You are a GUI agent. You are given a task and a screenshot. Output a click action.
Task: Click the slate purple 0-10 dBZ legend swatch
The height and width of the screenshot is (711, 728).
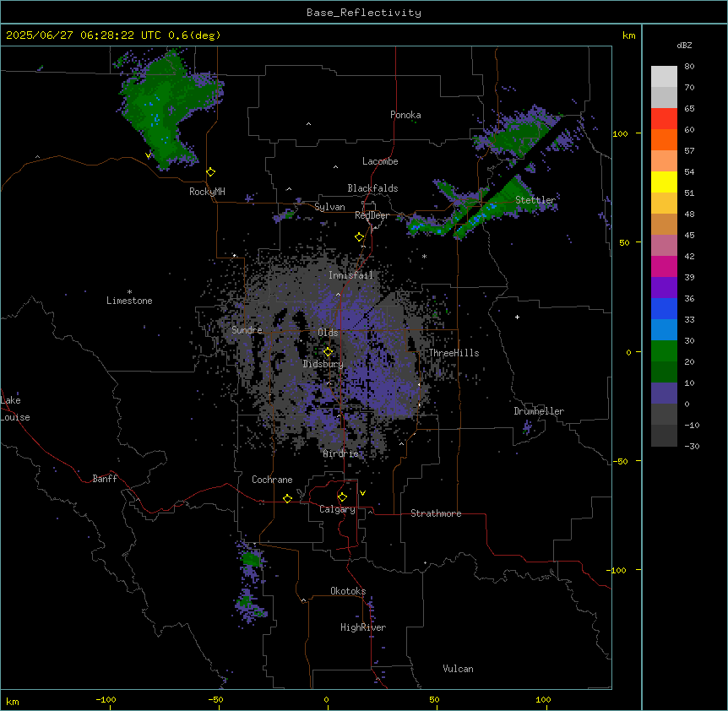pos(664,393)
